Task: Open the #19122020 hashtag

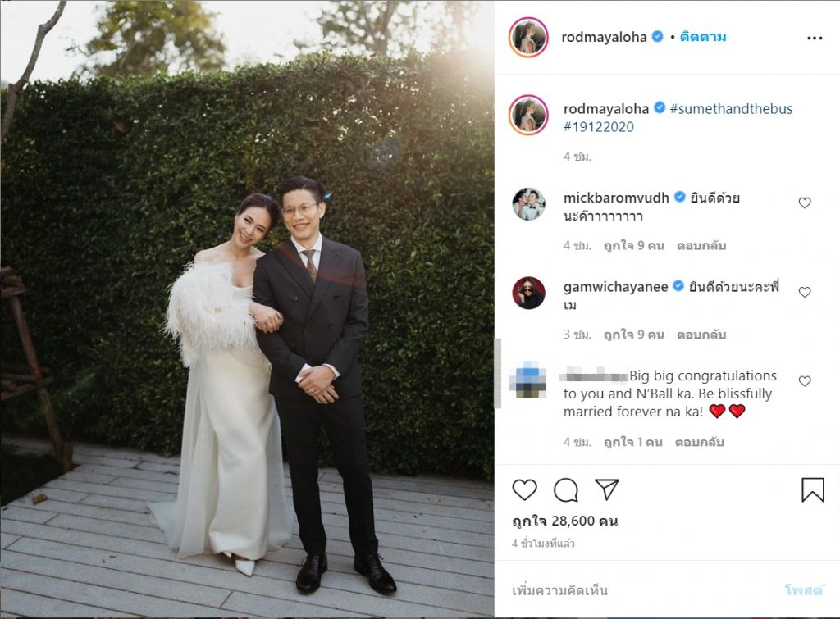Action: [x=598, y=127]
